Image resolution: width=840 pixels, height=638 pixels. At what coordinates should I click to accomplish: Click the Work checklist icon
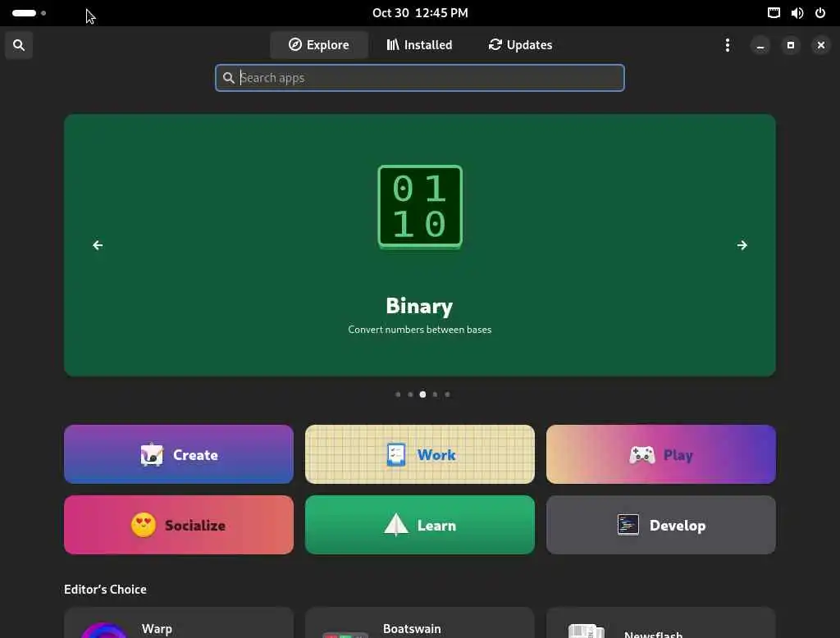[x=396, y=455]
